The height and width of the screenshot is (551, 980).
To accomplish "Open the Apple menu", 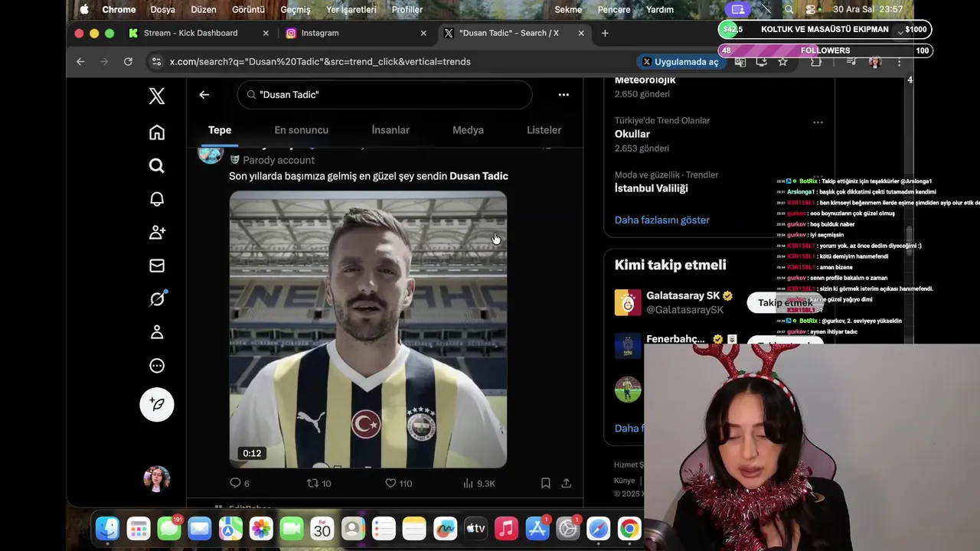I will click(x=84, y=9).
